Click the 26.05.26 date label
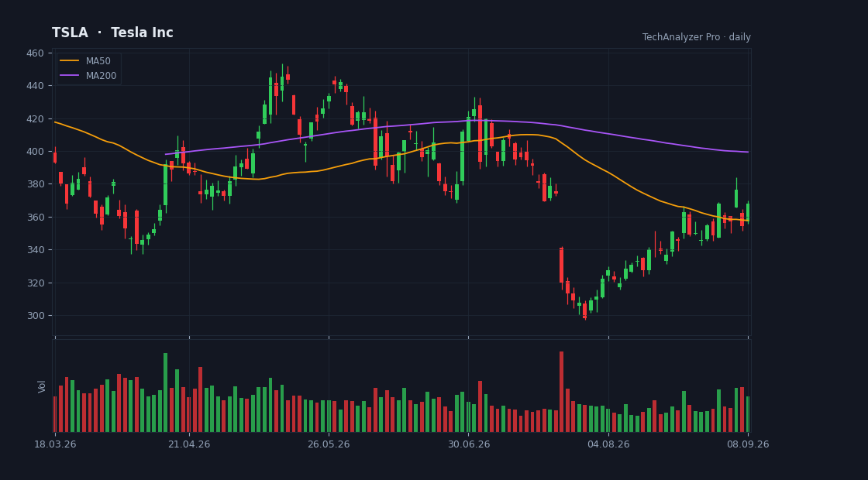The width and height of the screenshot is (868, 480). point(329,444)
